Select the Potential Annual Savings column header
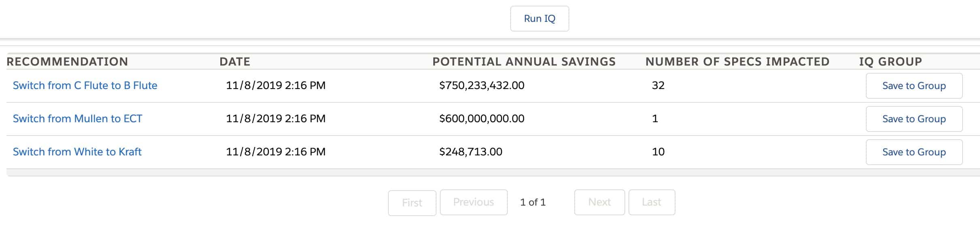This screenshot has width=980, height=225. pyautogui.click(x=524, y=62)
